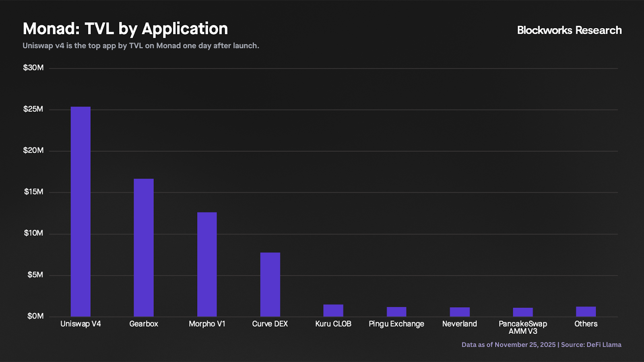The image size is (644, 362).
Task: Click the Others bar
Action: 586,311
